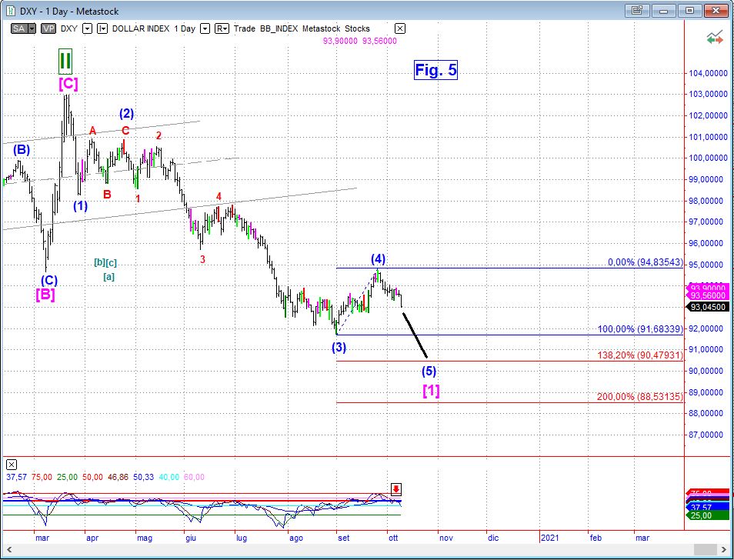The width and height of the screenshot is (734, 560).
Task: Open the I indicator dropdown before DOLLAR INDEX
Action: pos(102,28)
